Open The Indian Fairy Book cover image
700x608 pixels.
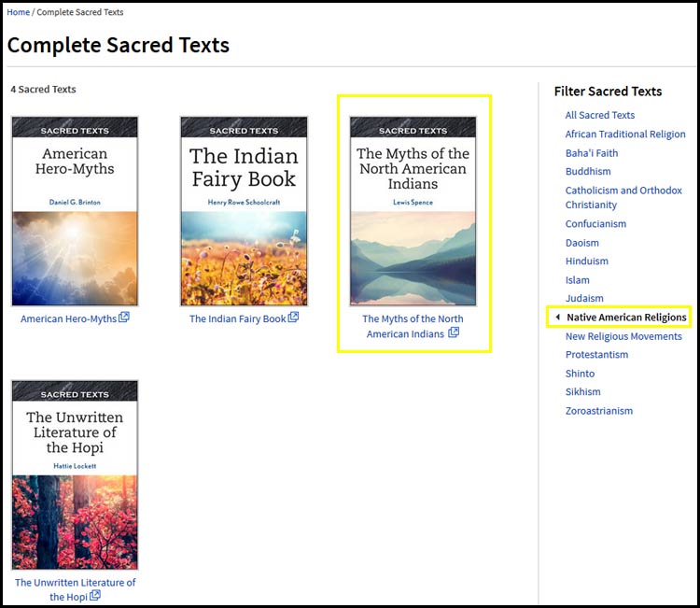244,211
